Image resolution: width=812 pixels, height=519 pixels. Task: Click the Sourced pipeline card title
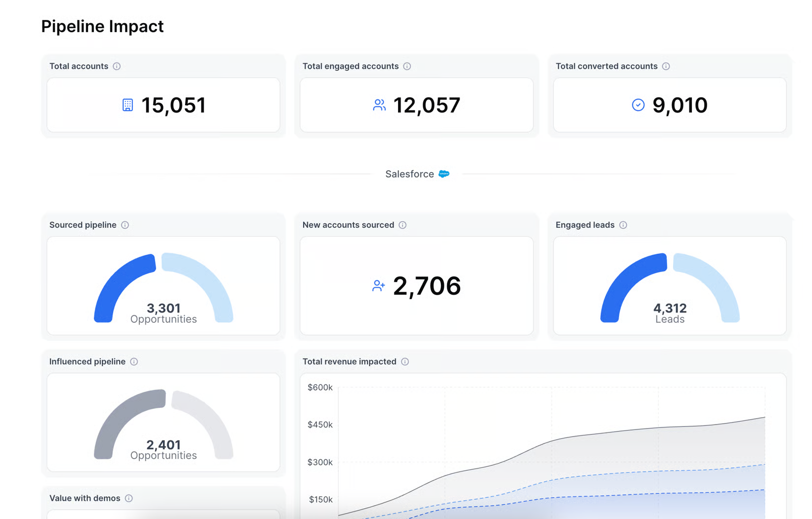83,225
